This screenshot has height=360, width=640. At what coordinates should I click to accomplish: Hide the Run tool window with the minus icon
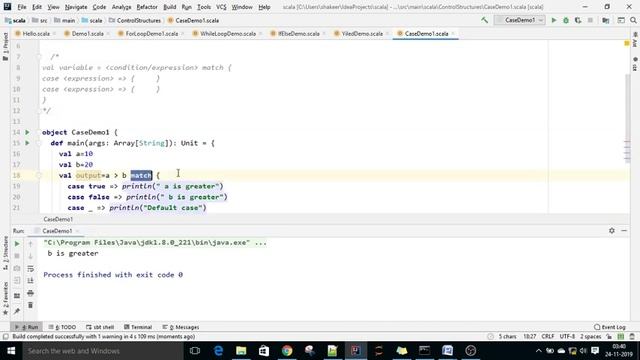coord(624,231)
